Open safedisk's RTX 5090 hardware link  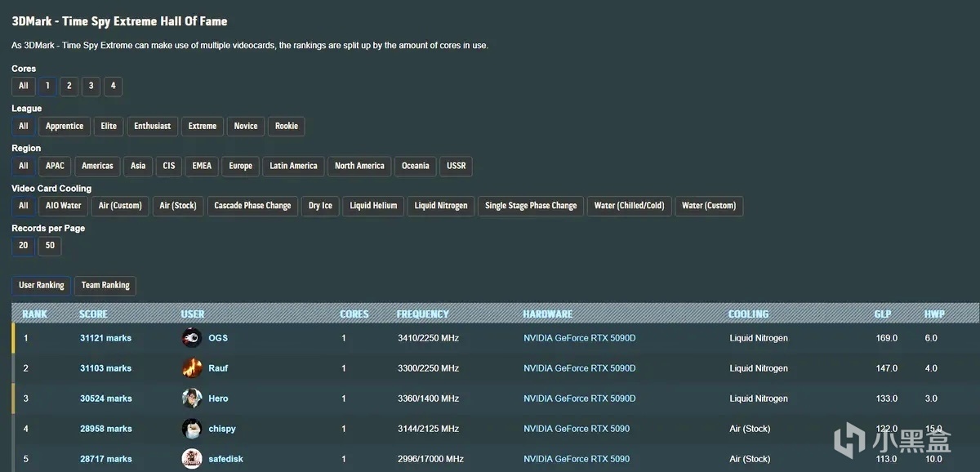pyautogui.click(x=577, y=459)
